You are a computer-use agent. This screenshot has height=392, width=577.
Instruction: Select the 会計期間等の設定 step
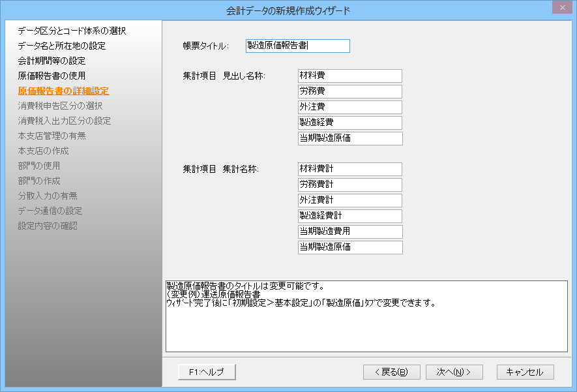click(x=52, y=61)
